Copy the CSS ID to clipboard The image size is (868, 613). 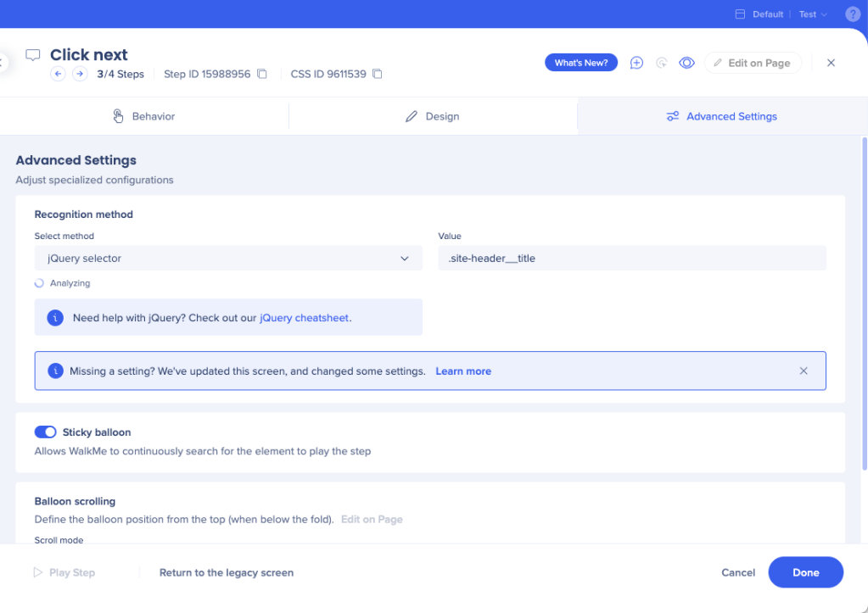(x=378, y=74)
